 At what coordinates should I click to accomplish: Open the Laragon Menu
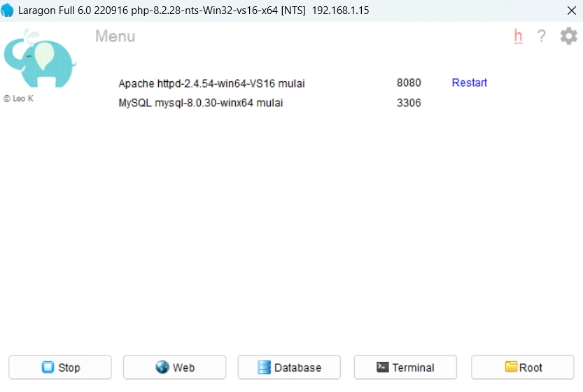(115, 36)
